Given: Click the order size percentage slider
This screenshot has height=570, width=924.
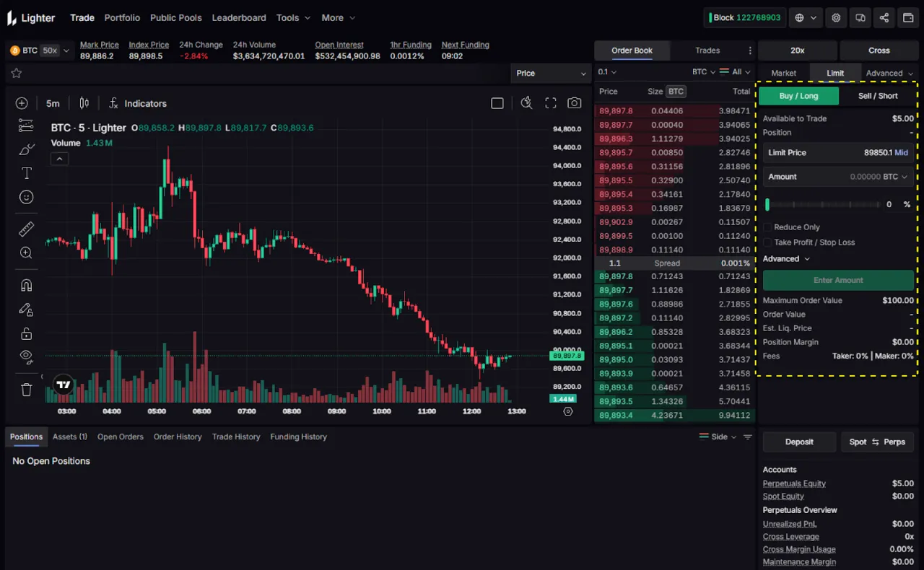Looking at the screenshot, I should point(823,205).
